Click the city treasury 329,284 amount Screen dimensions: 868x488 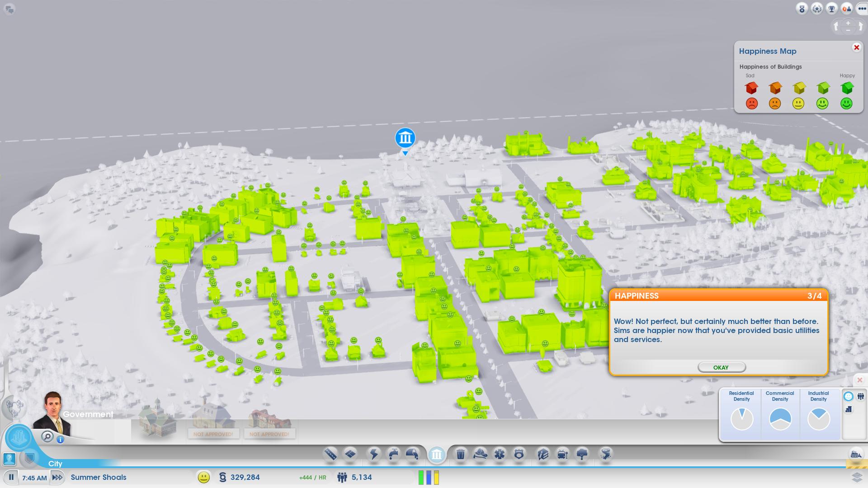(245, 477)
